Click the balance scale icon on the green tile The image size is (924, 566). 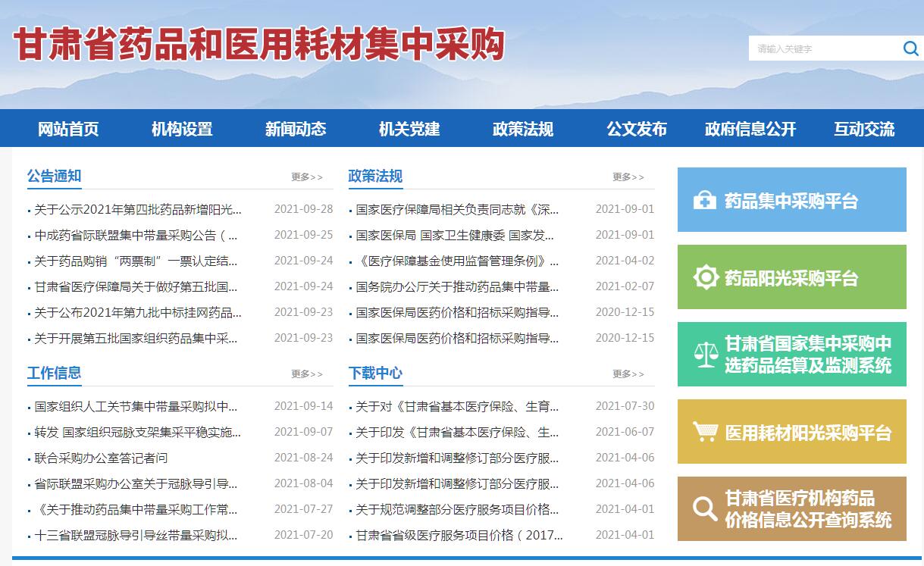pyautogui.click(x=705, y=355)
